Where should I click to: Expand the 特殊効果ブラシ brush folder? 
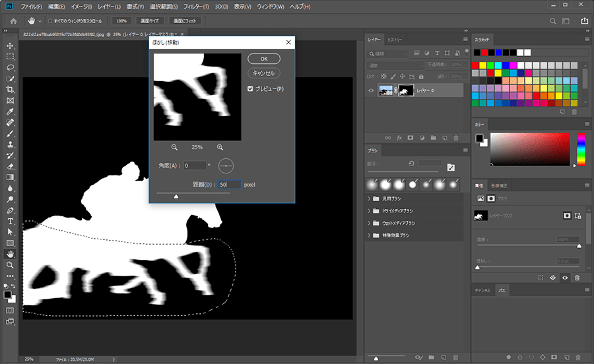(x=370, y=235)
